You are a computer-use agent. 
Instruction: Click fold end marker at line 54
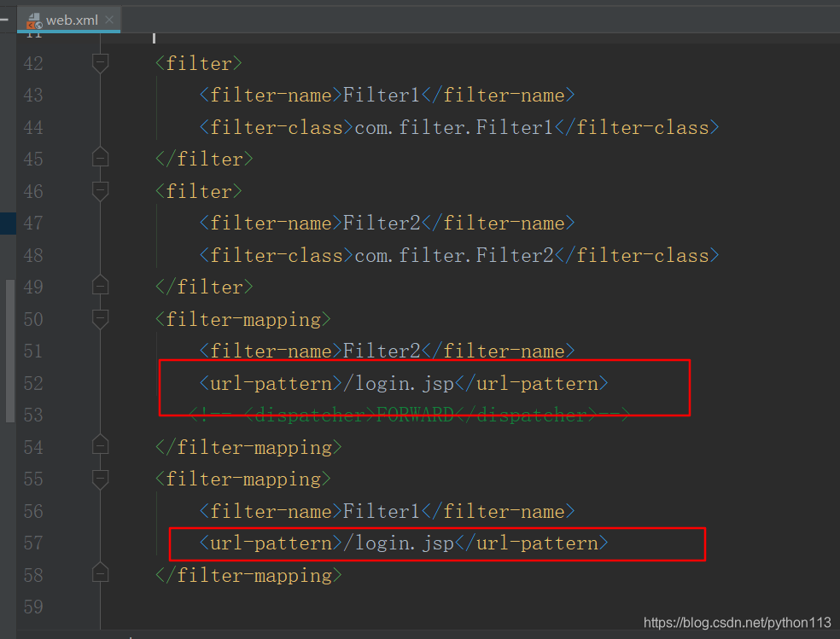[x=100, y=444]
